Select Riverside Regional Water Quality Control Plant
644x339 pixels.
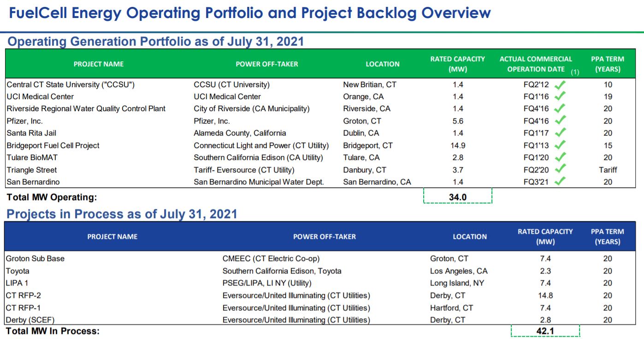86,109
